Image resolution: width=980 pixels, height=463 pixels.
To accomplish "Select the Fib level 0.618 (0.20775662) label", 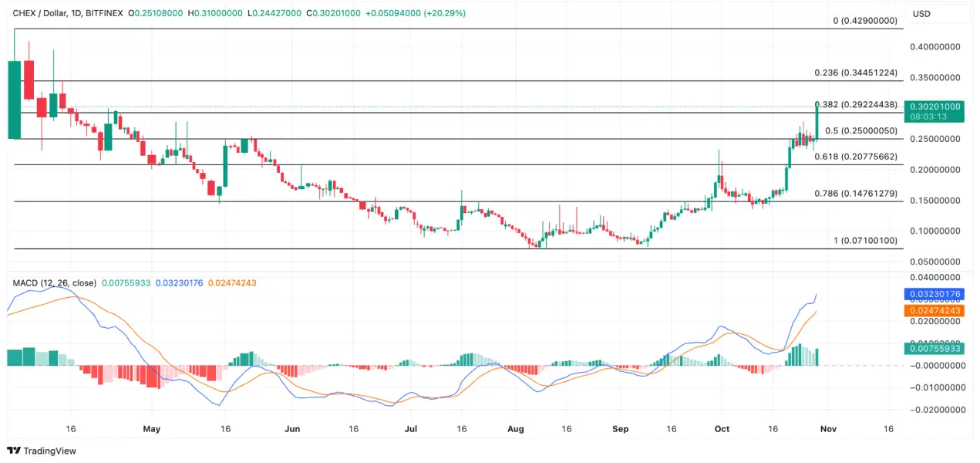I will point(856,157).
